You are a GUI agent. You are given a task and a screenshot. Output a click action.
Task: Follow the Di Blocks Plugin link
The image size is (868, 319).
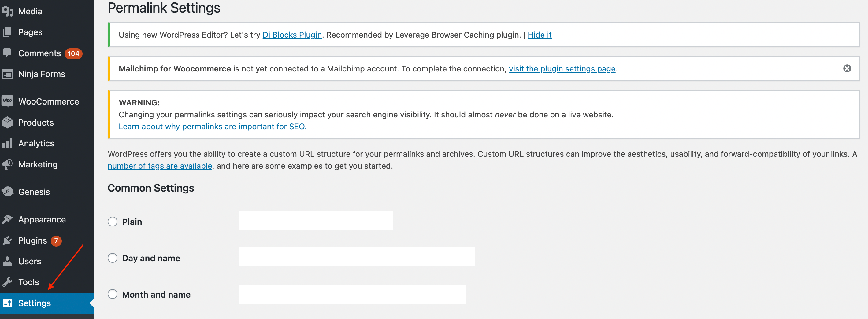click(x=292, y=35)
